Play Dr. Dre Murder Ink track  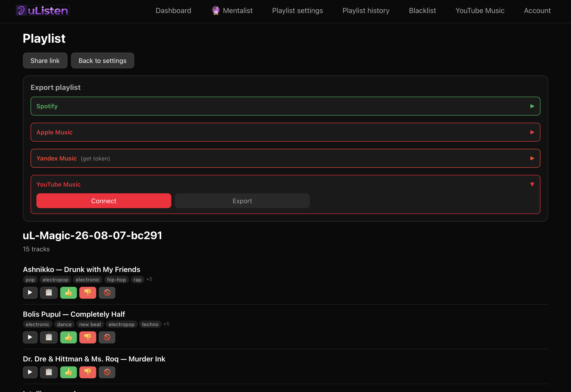click(x=30, y=372)
